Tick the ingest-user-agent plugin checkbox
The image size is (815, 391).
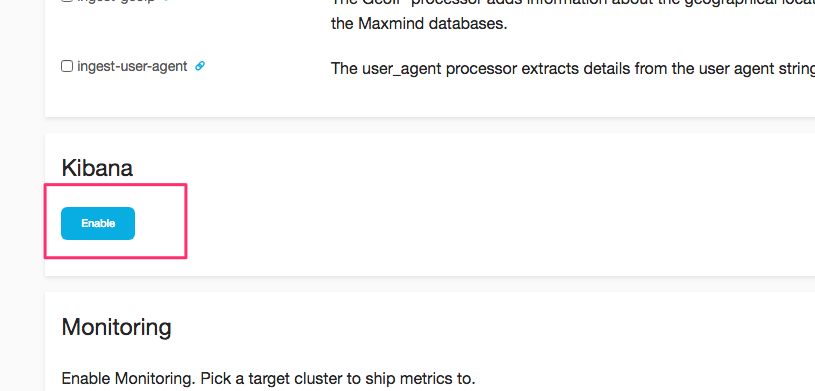pos(67,67)
